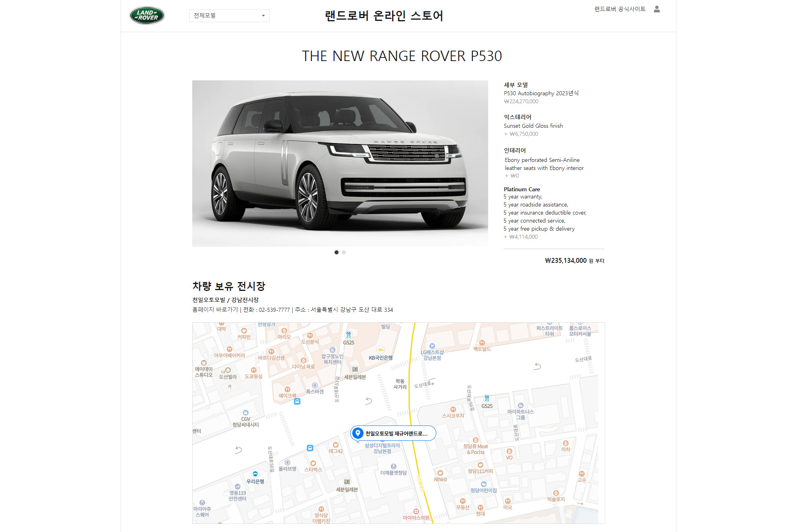797x532 pixels.
Task: Select the first carousel dot
Action: tap(337, 252)
